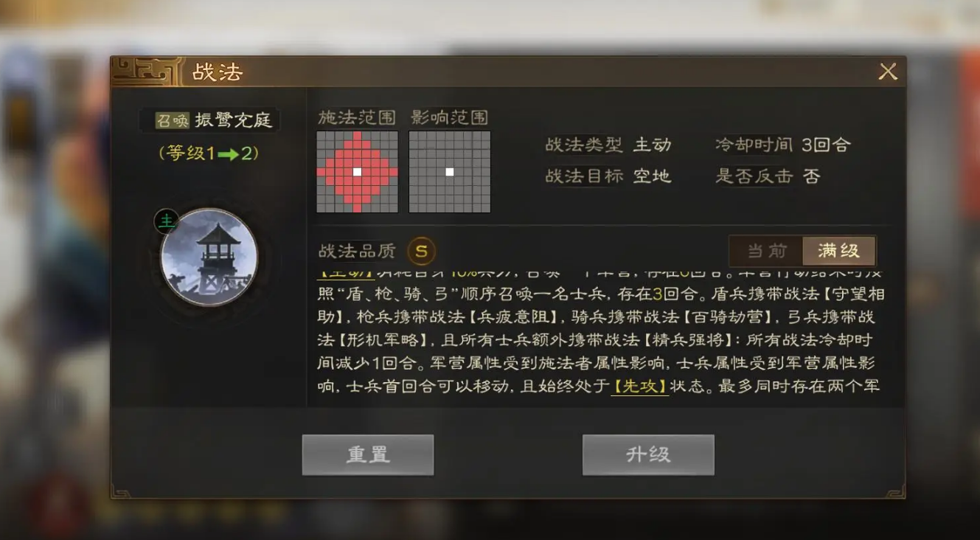Screen dimensions: 980x540
Task: Click the 施法范围 red diamond grid
Action: (358, 172)
